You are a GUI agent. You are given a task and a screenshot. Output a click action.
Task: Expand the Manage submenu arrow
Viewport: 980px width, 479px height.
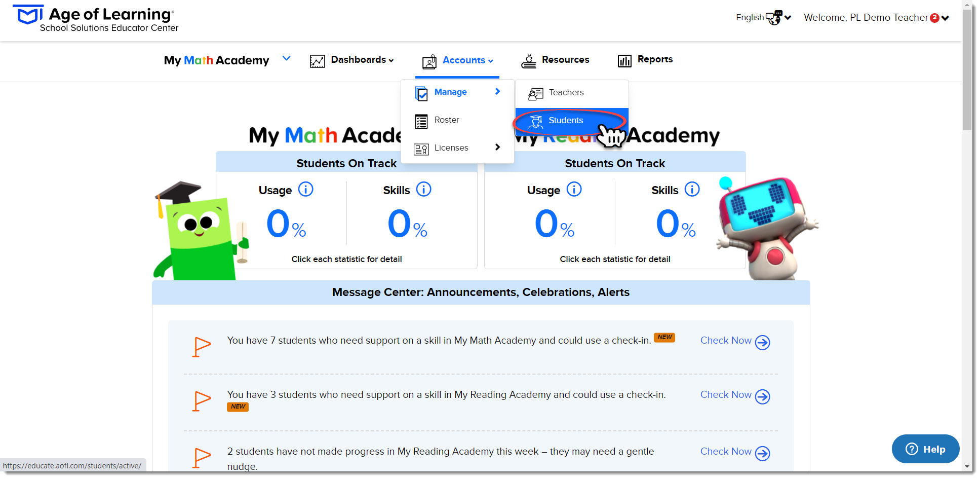pos(498,91)
